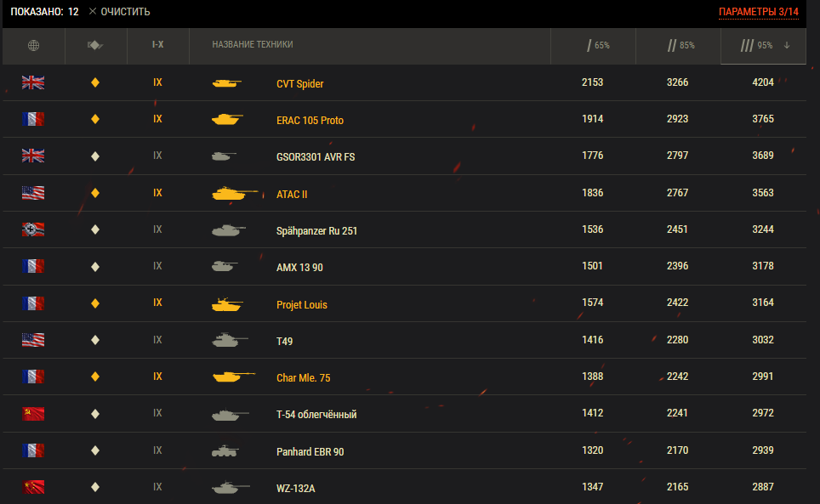Open the ERAC 105 Proto vehicle link
This screenshot has width=820, height=504.
[x=310, y=120]
